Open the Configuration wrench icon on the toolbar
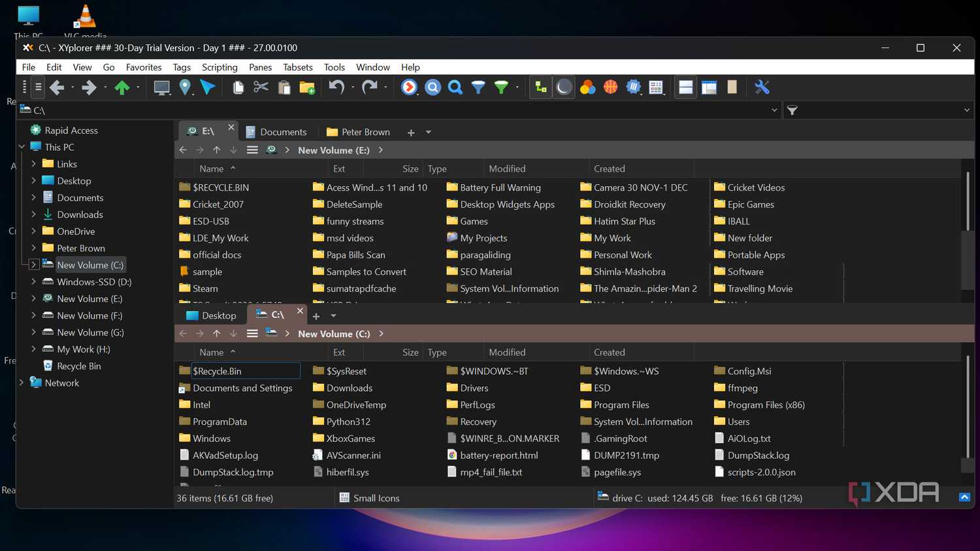 (761, 87)
